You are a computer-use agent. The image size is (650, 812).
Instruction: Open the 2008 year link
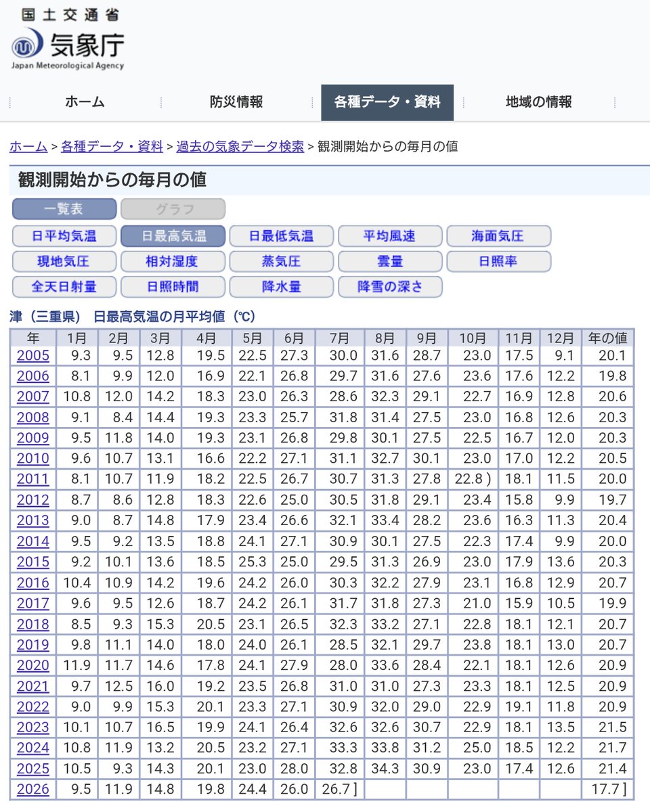tap(33, 418)
